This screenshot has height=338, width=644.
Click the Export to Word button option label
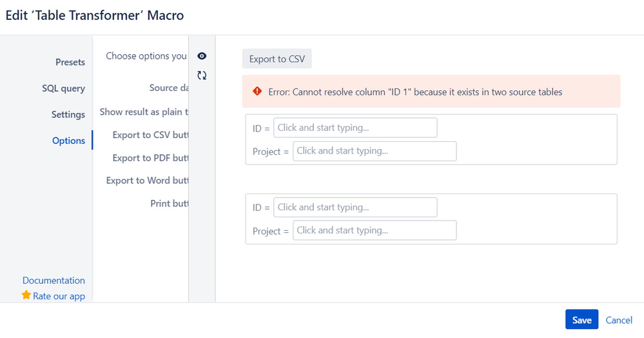[x=147, y=181]
